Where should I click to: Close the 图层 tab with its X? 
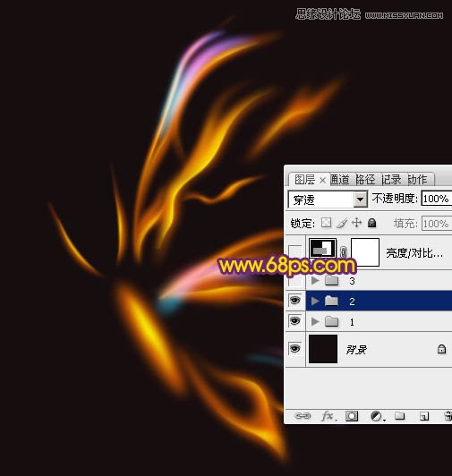tap(322, 181)
